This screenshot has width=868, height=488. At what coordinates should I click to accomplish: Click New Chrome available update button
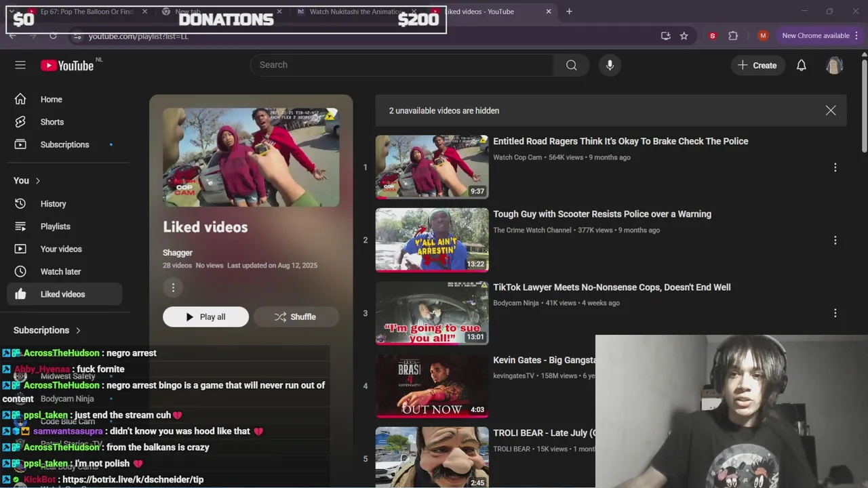click(815, 36)
